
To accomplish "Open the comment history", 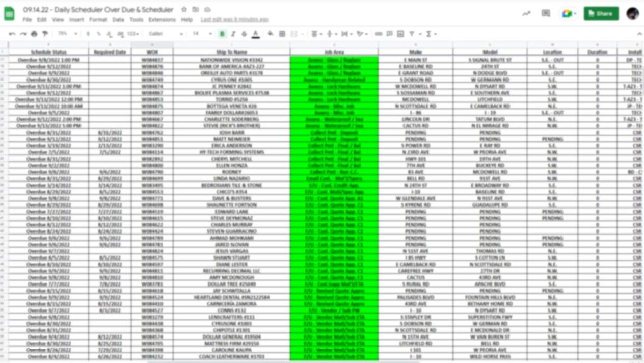I will [546, 14].
